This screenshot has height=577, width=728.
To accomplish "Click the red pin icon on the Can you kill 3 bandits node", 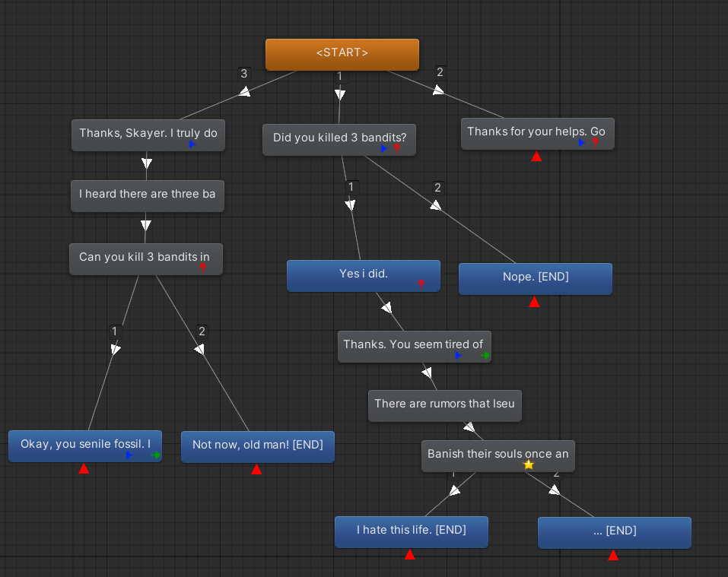I will (203, 268).
